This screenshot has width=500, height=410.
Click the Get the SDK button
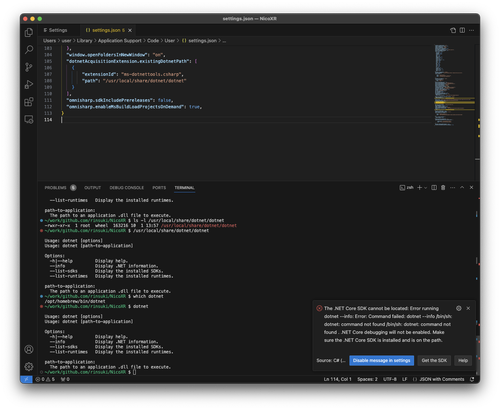pyautogui.click(x=434, y=360)
